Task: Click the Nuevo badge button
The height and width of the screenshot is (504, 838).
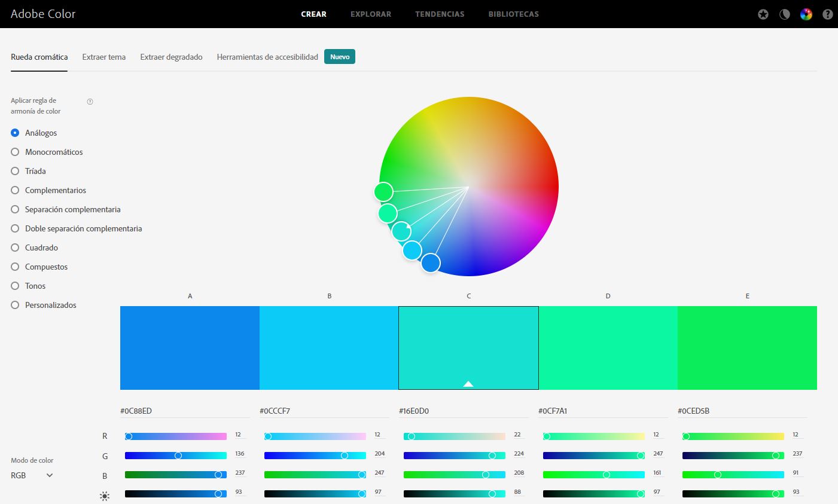Action: (x=340, y=57)
